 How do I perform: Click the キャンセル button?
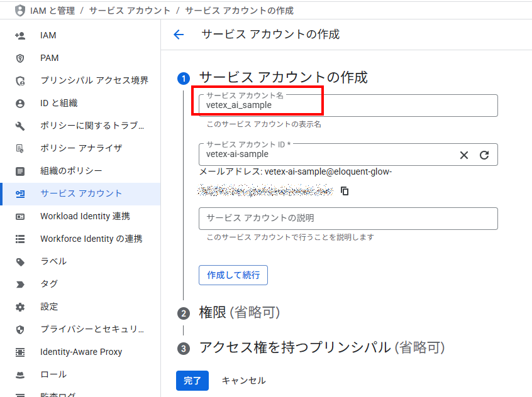tap(243, 381)
